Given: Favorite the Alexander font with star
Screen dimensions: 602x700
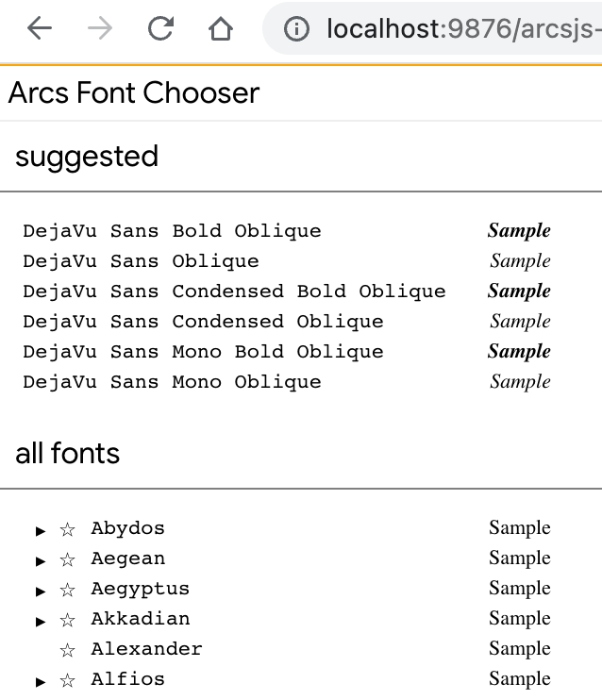Looking at the screenshot, I should (x=67, y=650).
